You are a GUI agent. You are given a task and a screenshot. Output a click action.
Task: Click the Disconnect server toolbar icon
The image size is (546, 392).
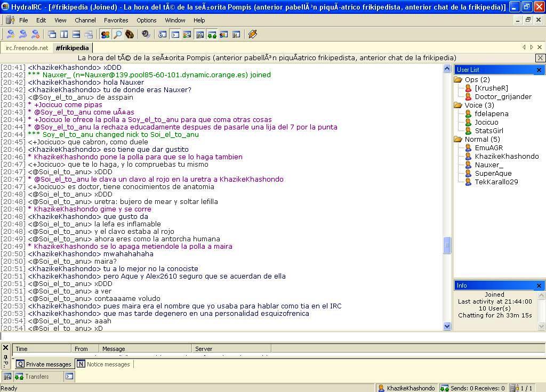pos(35,34)
